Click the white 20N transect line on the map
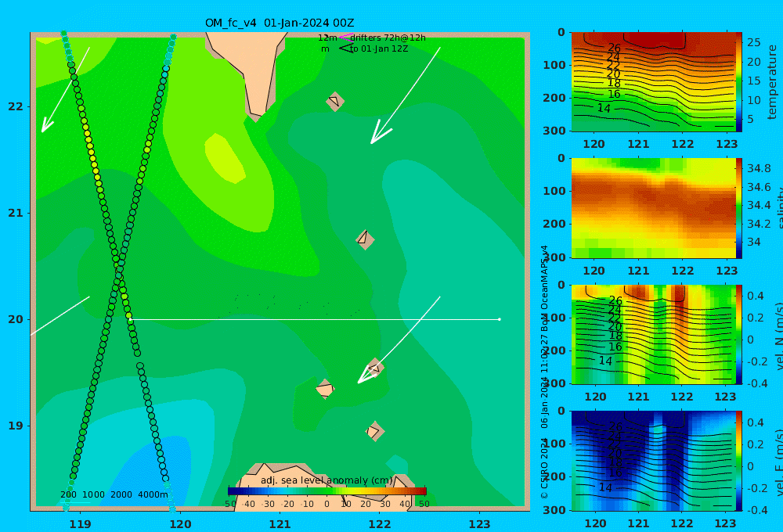 click(x=315, y=319)
